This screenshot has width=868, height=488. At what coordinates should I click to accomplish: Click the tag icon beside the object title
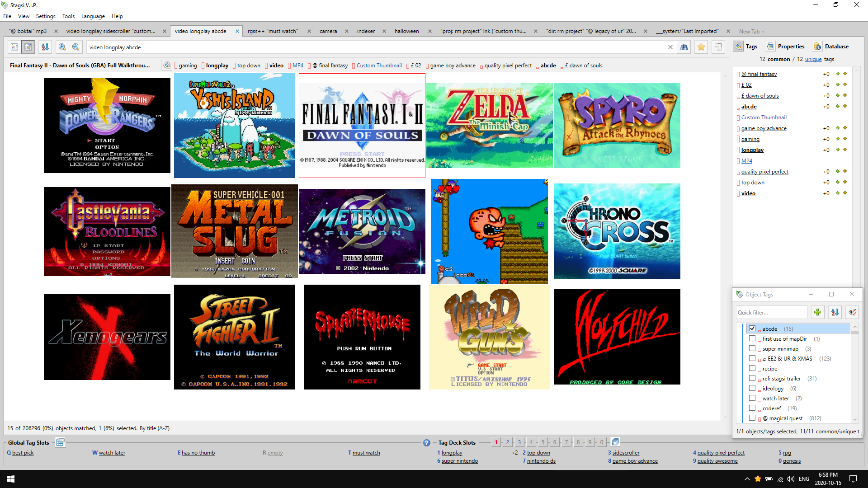(x=167, y=65)
